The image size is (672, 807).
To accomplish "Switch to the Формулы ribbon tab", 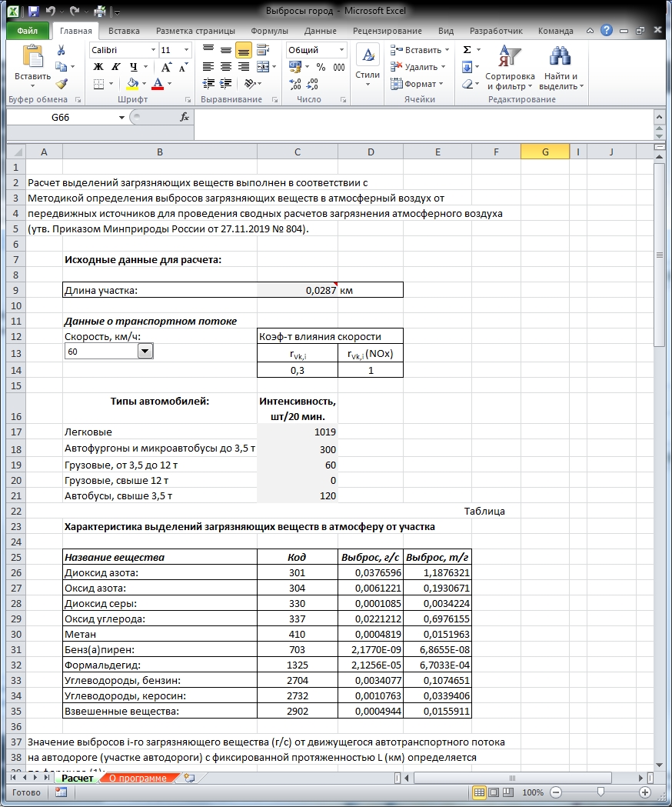I will coord(269,31).
